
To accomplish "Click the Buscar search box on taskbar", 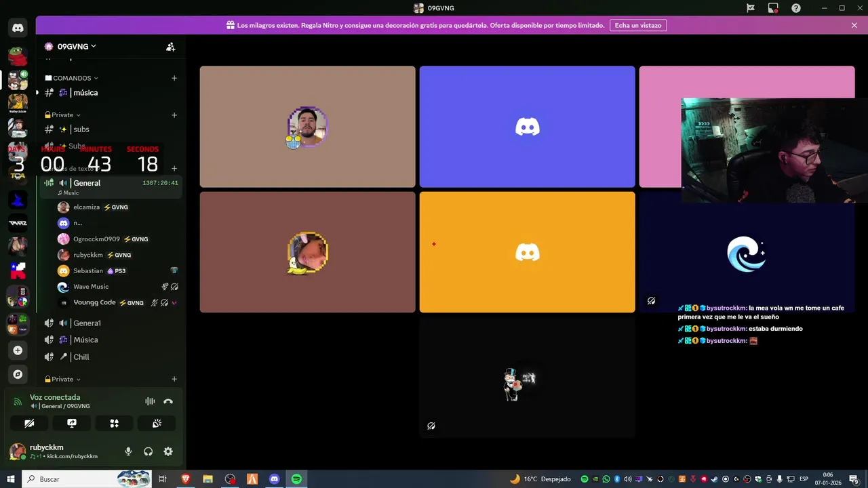I will (x=87, y=479).
